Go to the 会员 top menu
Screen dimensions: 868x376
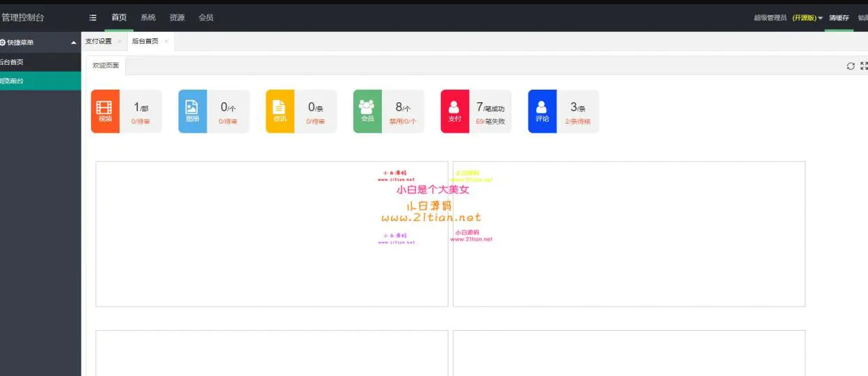click(206, 18)
